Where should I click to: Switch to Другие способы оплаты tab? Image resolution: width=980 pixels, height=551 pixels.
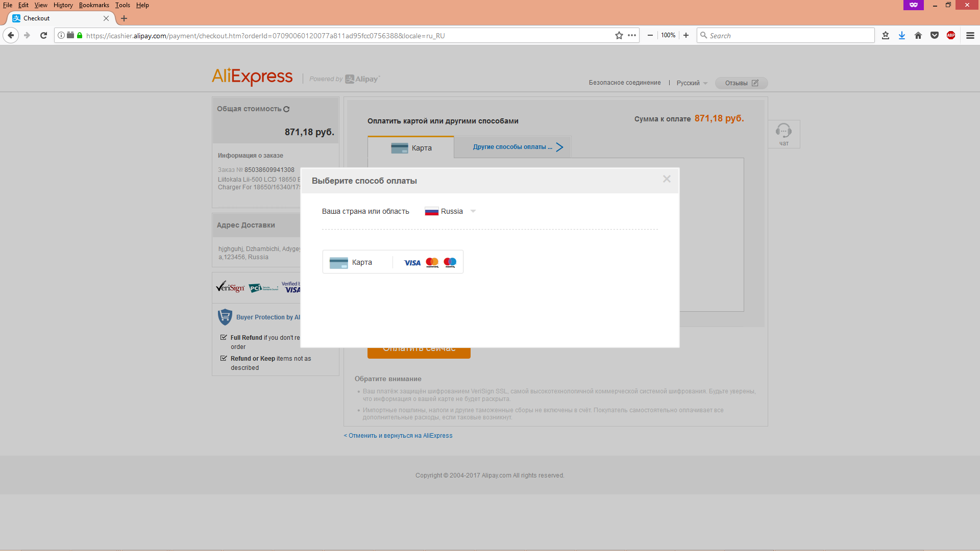coord(512,147)
